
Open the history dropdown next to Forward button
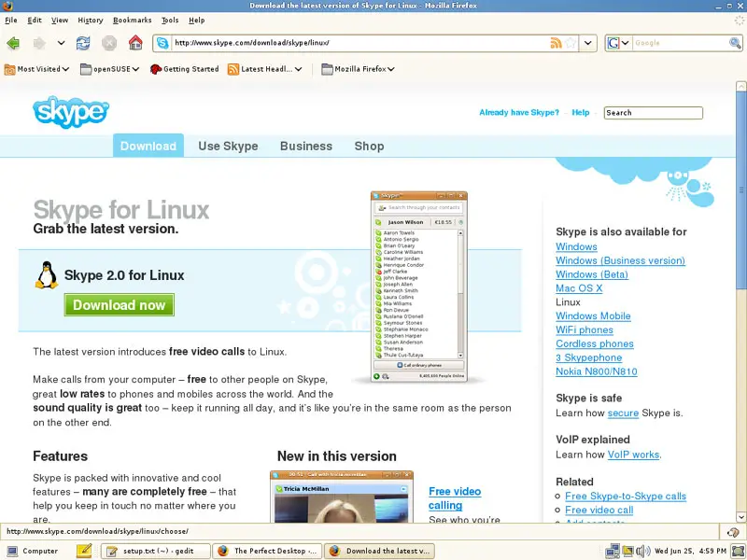pos(62,43)
